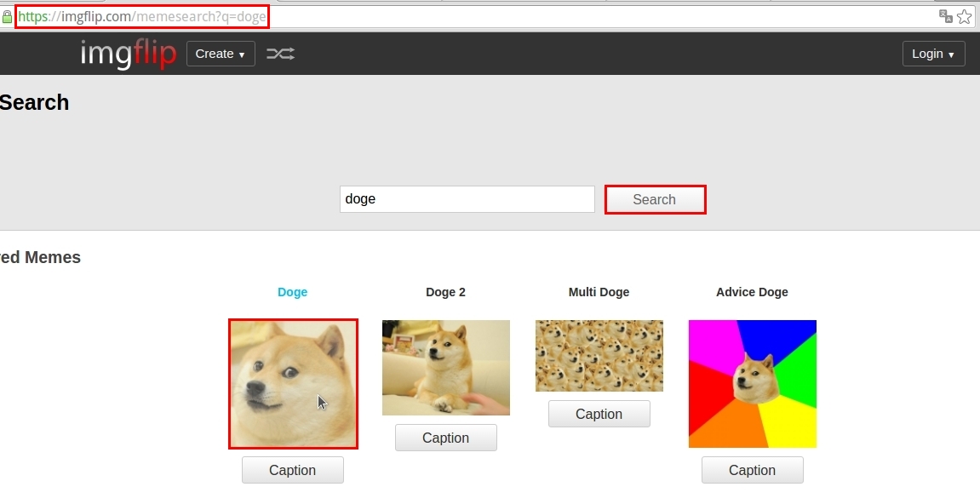Viewport: 980px width, 504px height.
Task: Focus the browser address bar URL
Action: click(x=142, y=17)
